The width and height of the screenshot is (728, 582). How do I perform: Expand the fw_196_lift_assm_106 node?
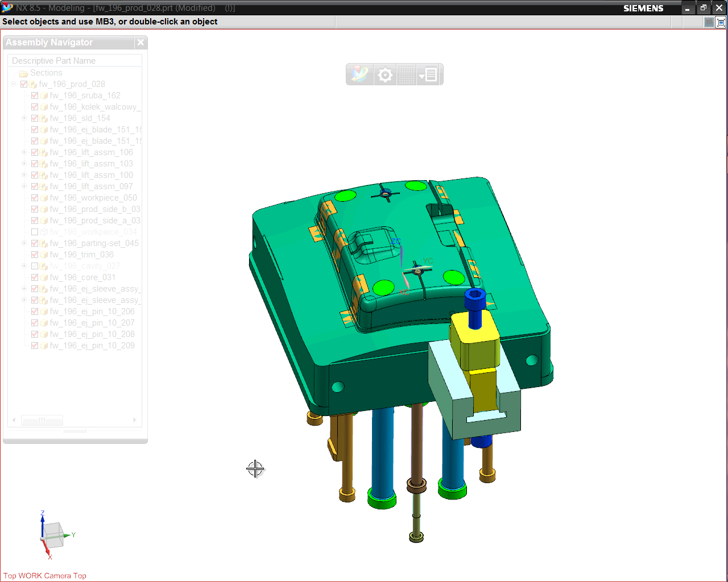tap(24, 152)
